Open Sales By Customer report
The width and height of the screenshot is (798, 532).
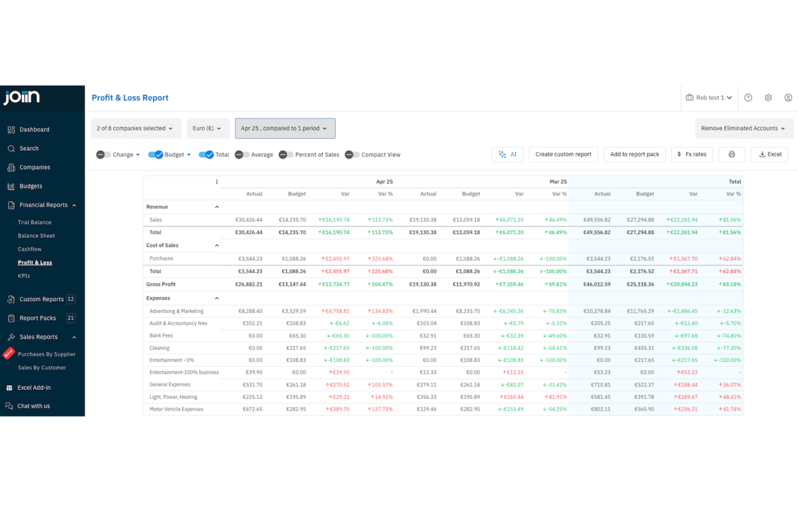coord(42,368)
